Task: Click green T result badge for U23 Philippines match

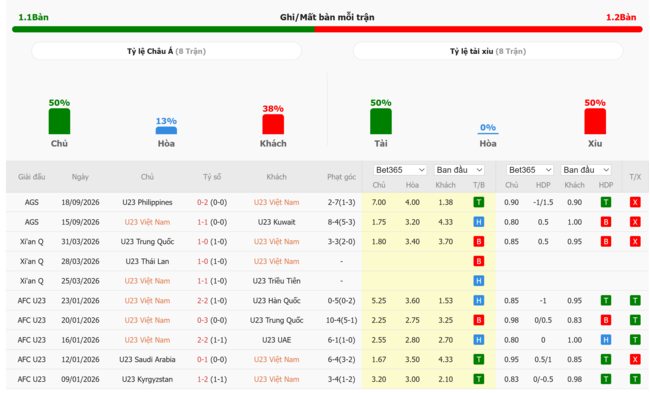Action: tap(478, 202)
